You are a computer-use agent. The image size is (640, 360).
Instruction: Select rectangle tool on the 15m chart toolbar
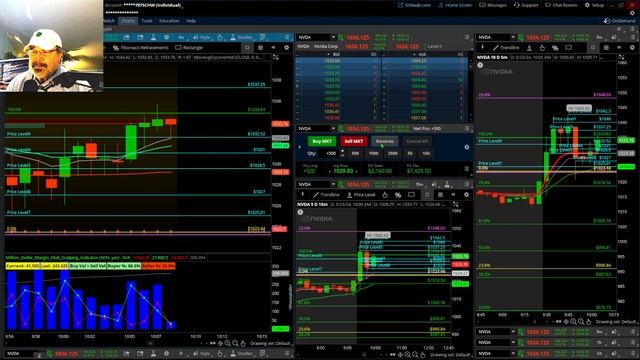(x=411, y=195)
